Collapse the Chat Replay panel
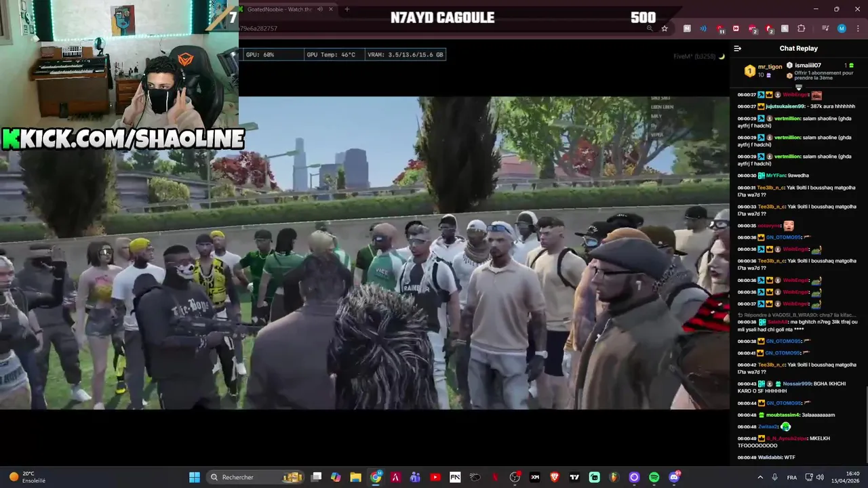 (738, 48)
